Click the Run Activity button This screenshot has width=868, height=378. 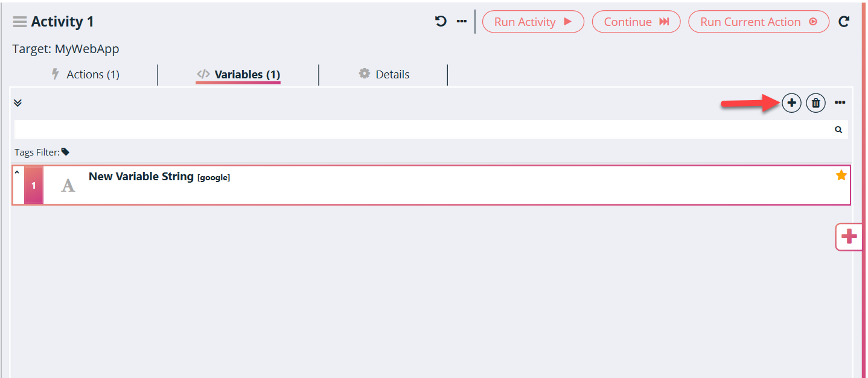532,22
